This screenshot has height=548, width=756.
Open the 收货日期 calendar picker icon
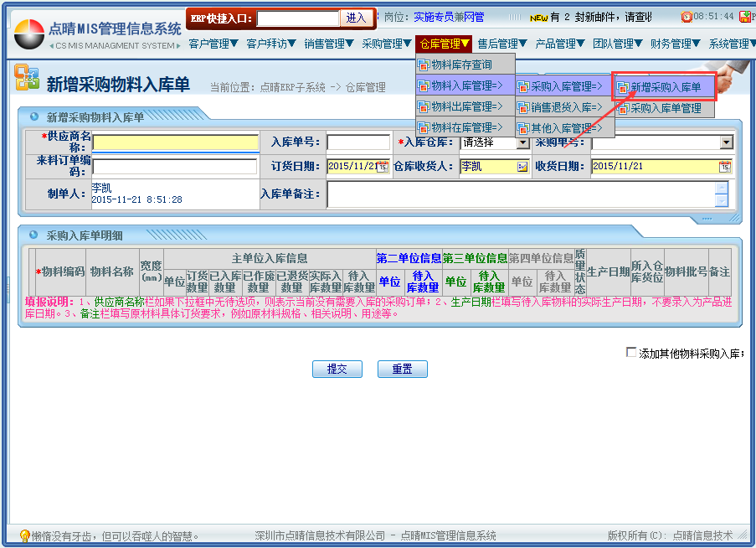725,167
